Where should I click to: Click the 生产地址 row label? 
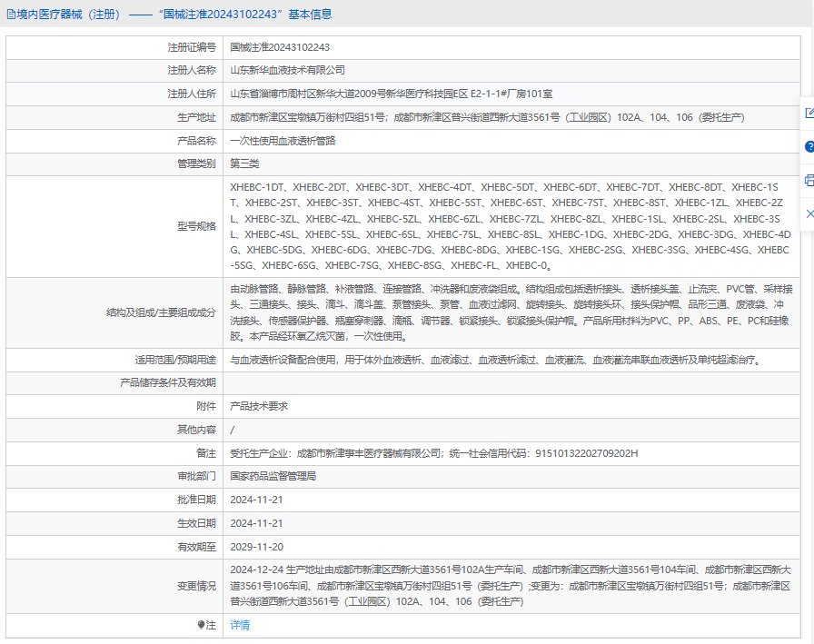click(x=196, y=117)
